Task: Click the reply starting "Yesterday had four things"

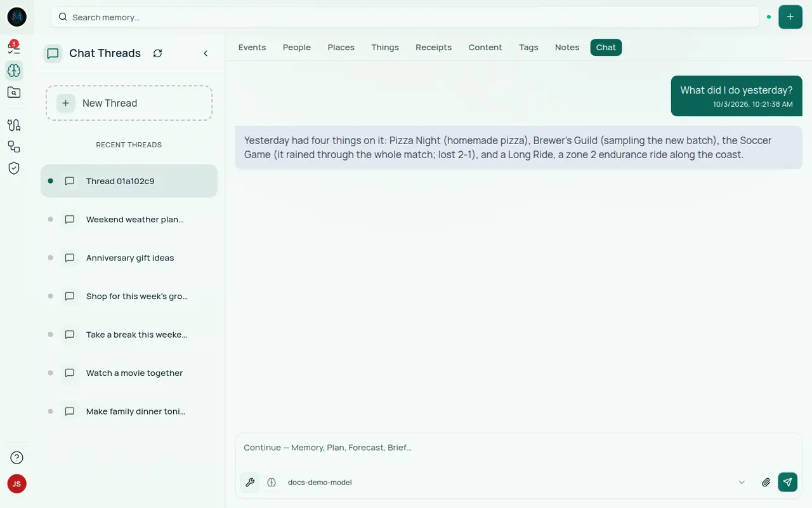Action: (x=518, y=147)
